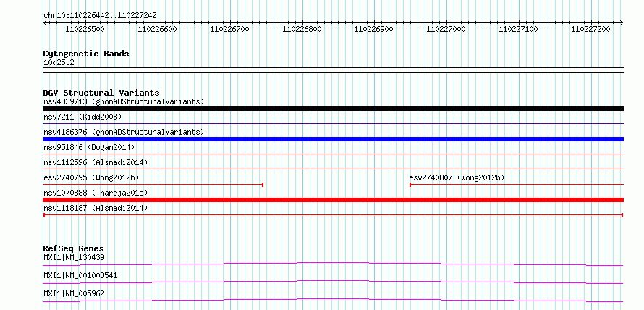This screenshot has width=644, height=310.
Task: Click the chr10:110226442..110227242 region label
Action: tap(100, 15)
